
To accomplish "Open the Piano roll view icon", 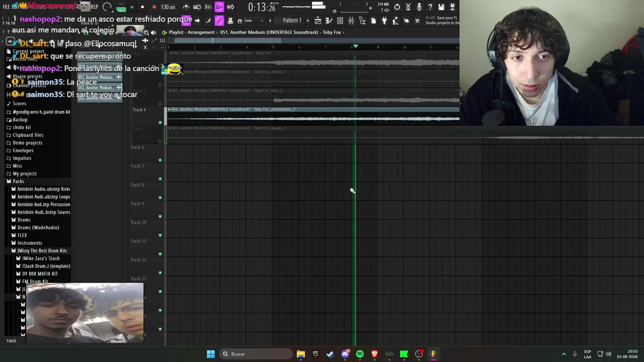I will [329, 21].
